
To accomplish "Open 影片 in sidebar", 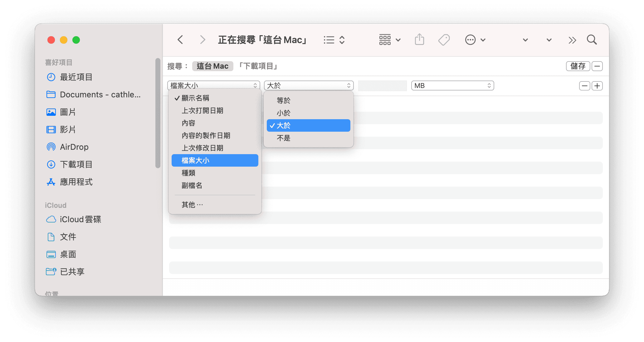I will click(x=61, y=129).
